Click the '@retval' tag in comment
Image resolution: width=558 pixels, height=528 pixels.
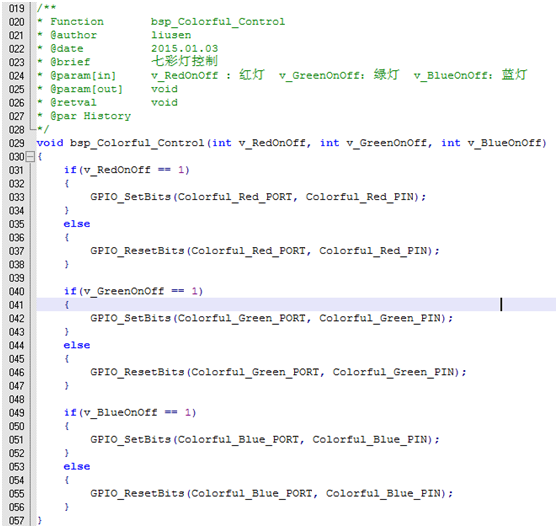pyautogui.click(x=73, y=103)
